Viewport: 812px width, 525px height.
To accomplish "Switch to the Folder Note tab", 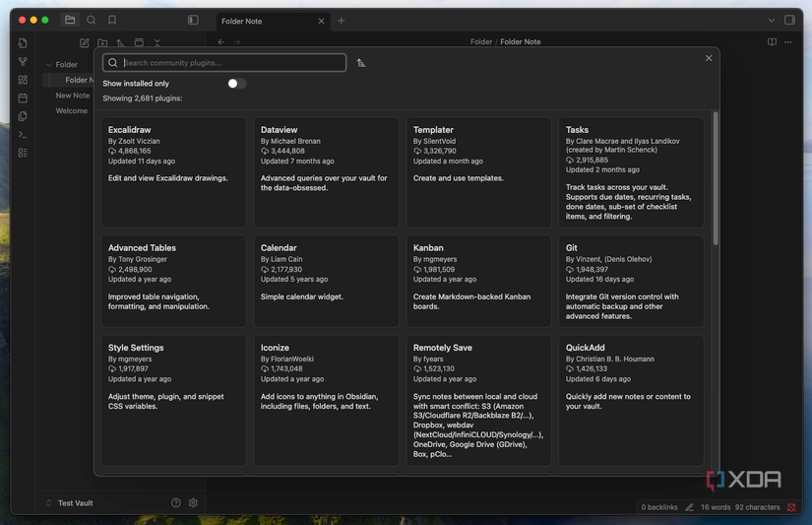I will (x=273, y=22).
